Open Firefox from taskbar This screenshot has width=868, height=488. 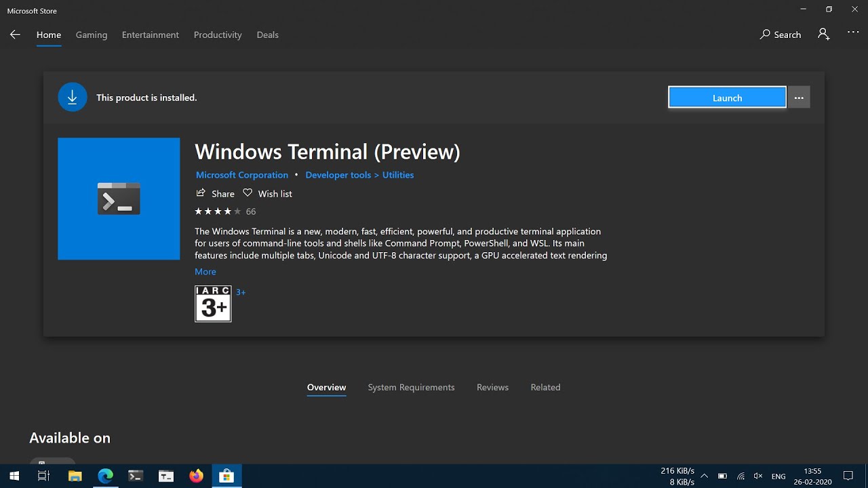tap(197, 476)
